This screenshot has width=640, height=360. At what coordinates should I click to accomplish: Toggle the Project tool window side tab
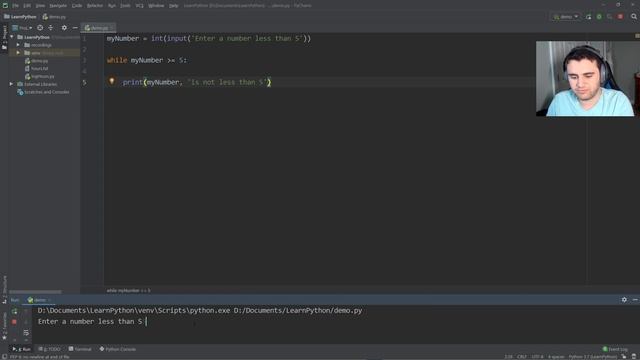4,38
